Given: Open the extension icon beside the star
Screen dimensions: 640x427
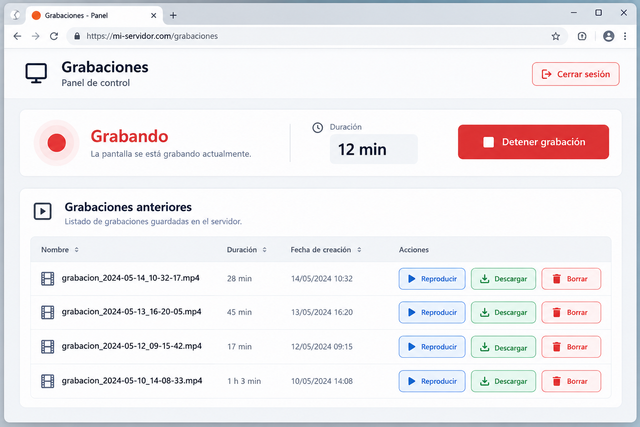Looking at the screenshot, I should pyautogui.click(x=582, y=36).
